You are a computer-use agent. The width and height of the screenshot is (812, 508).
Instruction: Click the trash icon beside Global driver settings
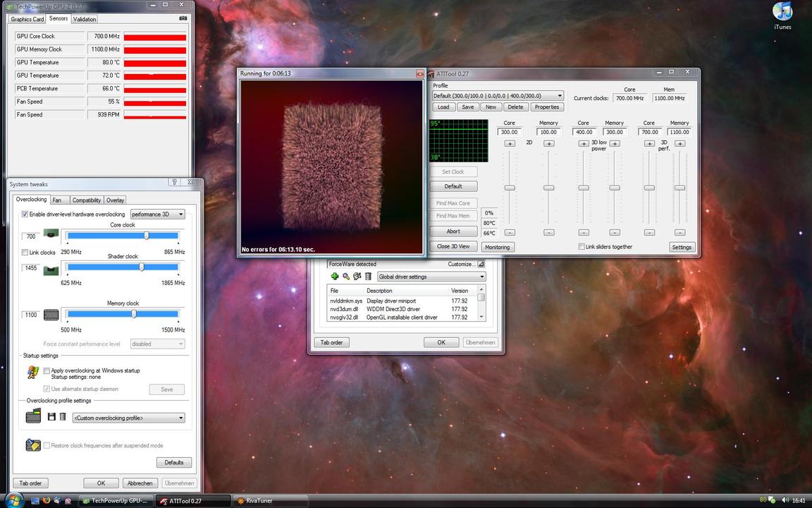pos(368,277)
